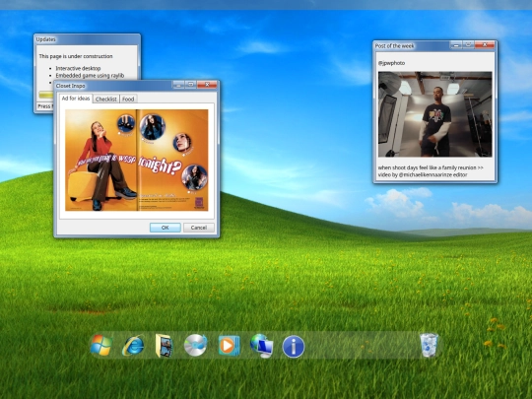Switch to the Checklist tab
The width and height of the screenshot is (532, 399).
pyautogui.click(x=105, y=100)
